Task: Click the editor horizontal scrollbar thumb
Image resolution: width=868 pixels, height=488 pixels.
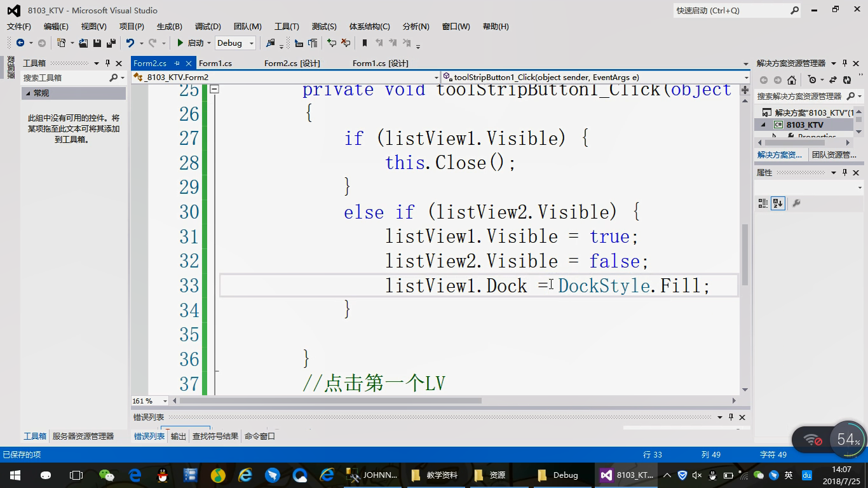Action: point(330,401)
